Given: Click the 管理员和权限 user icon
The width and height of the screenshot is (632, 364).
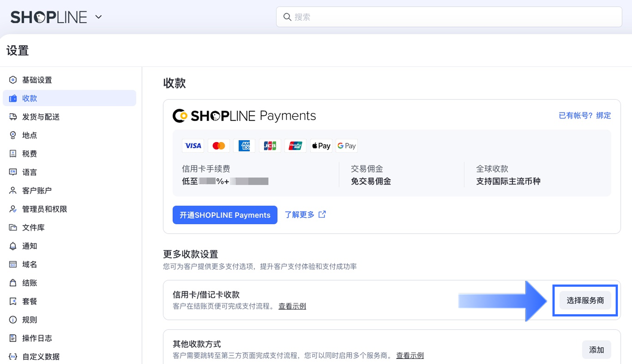Looking at the screenshot, I should [13, 209].
